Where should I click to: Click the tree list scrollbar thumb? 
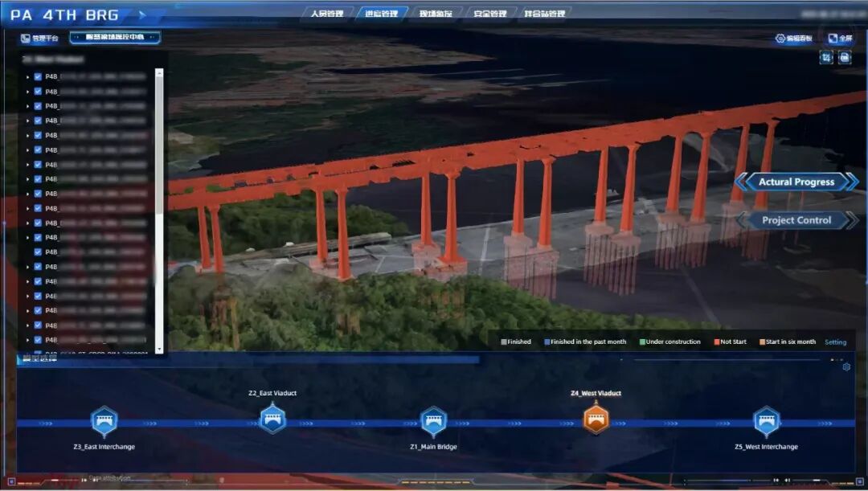coord(159,145)
